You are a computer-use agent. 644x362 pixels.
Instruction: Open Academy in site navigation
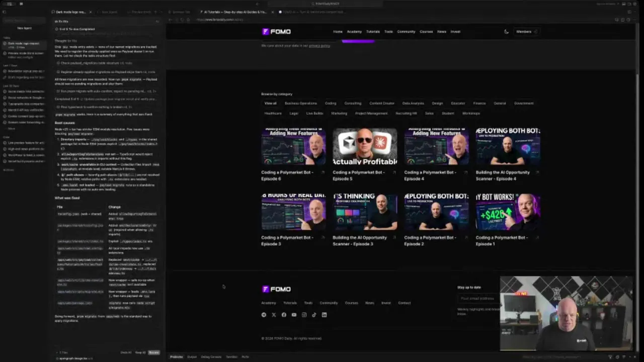coord(354,32)
